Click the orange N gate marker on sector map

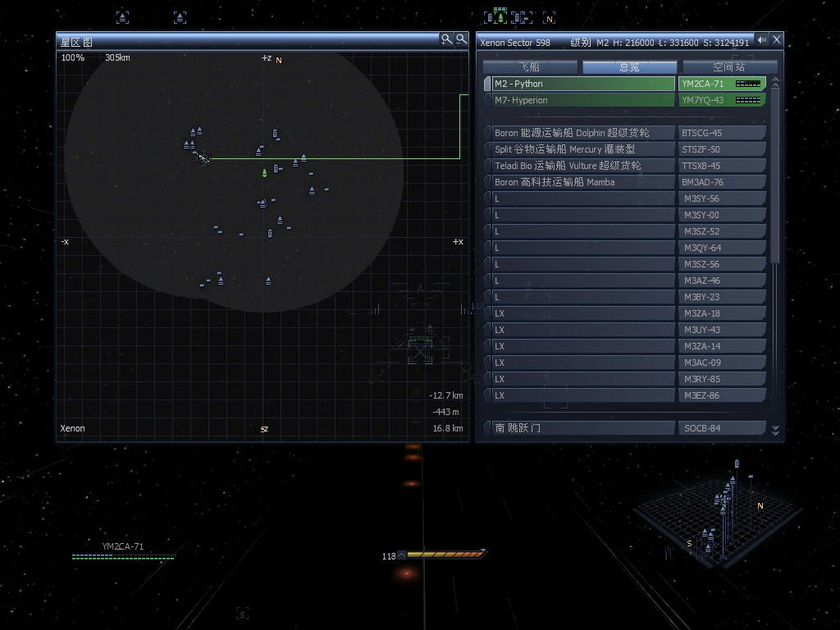tap(279, 60)
